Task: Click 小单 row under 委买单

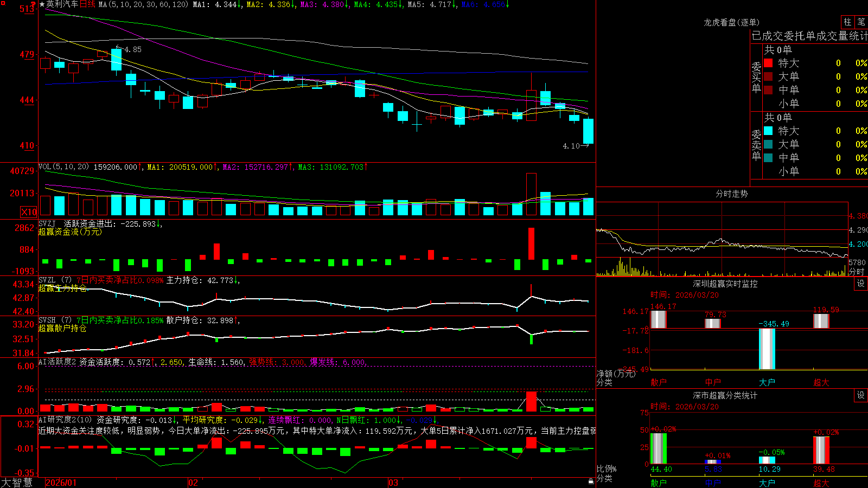Action: click(x=815, y=104)
